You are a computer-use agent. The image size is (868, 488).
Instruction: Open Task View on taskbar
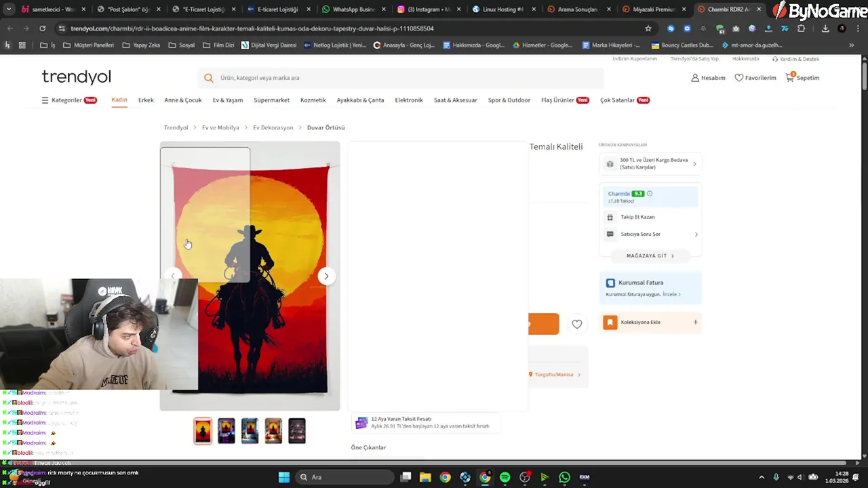click(x=406, y=477)
